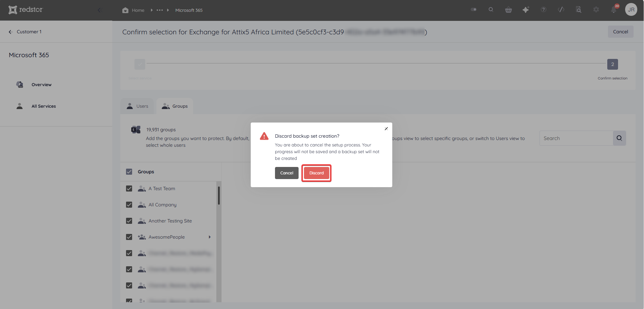Viewport: 644px width, 309px height.
Task: Click the Groups column header text
Action: 146,172
